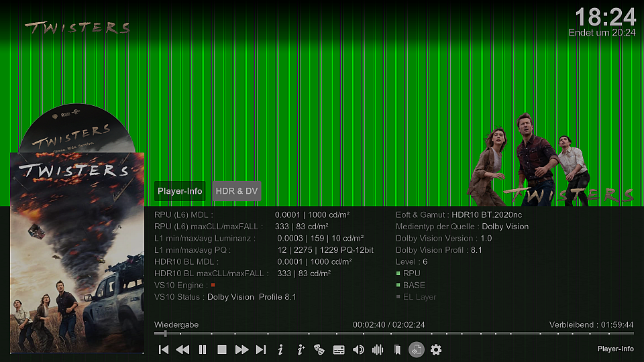Click the Twisters logo at top left
The height and width of the screenshot is (362, 644).
pyautogui.click(x=77, y=28)
